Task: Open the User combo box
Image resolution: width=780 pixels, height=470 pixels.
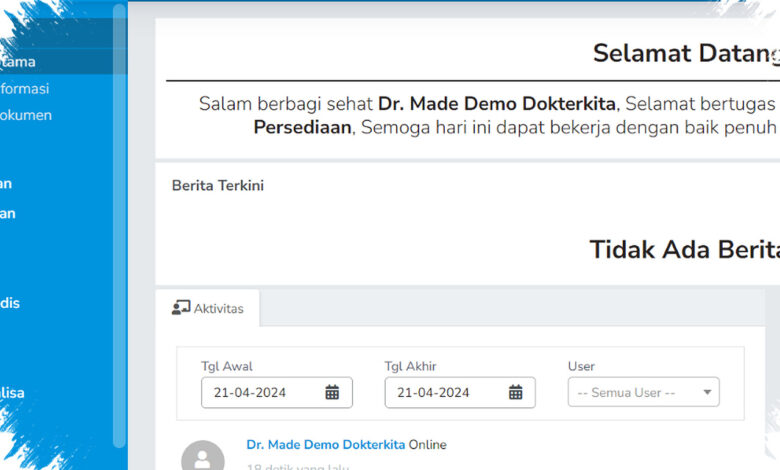Action: click(x=643, y=392)
